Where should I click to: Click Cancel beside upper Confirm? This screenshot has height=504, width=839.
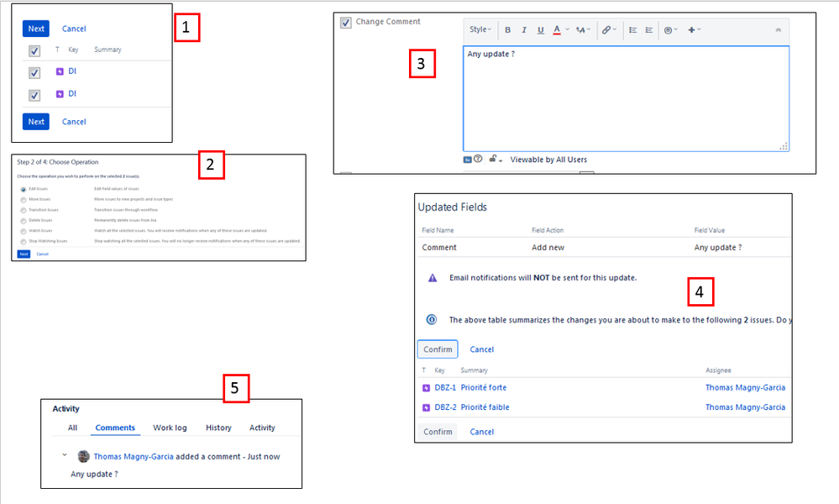(481, 349)
